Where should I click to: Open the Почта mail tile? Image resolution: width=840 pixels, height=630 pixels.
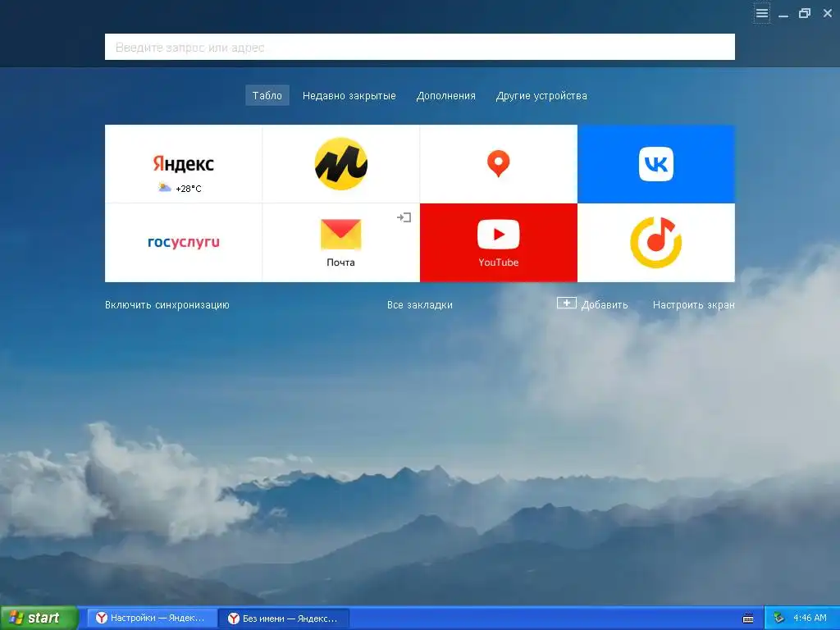(x=340, y=243)
